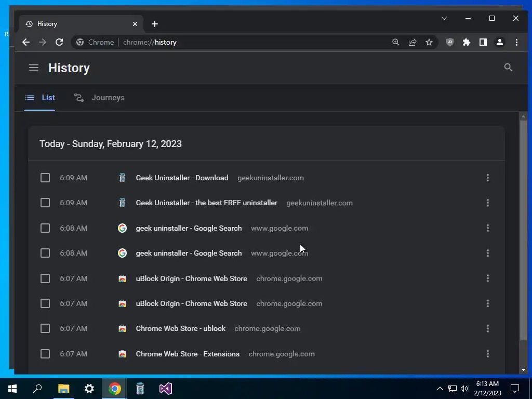This screenshot has height=399, width=532.
Task: Check the Chrome Web Store - ublock entry
Action: (x=45, y=328)
